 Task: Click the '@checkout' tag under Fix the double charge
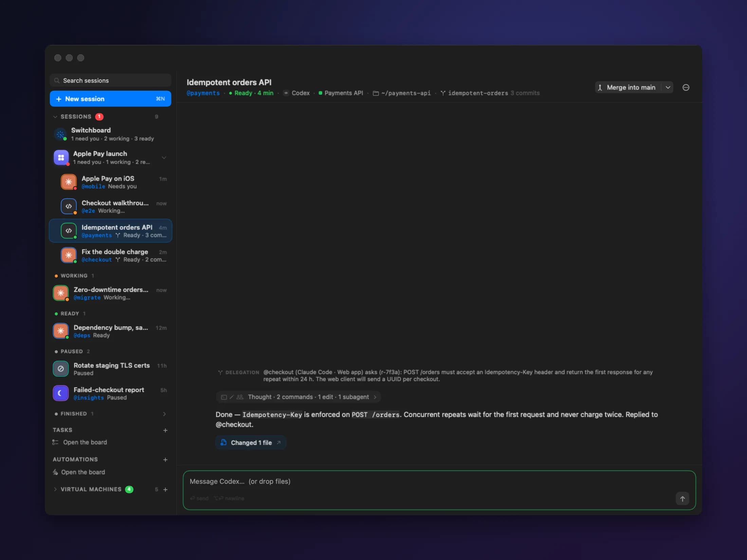[x=96, y=260]
